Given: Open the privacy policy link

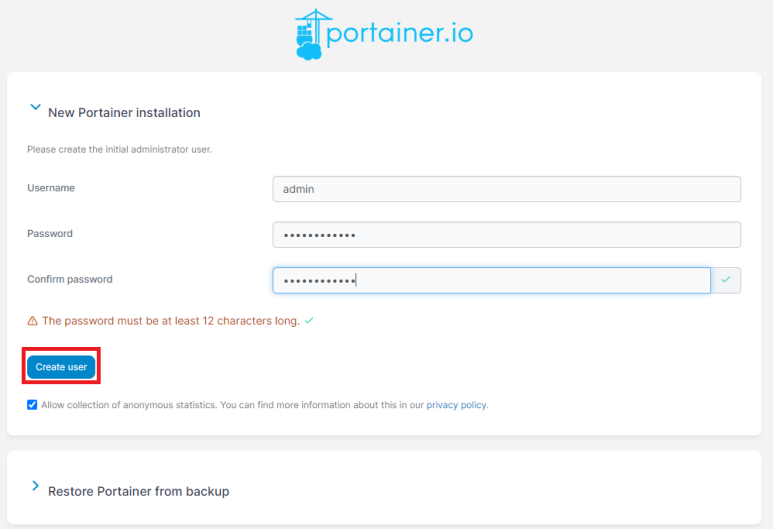Looking at the screenshot, I should tap(456, 405).
